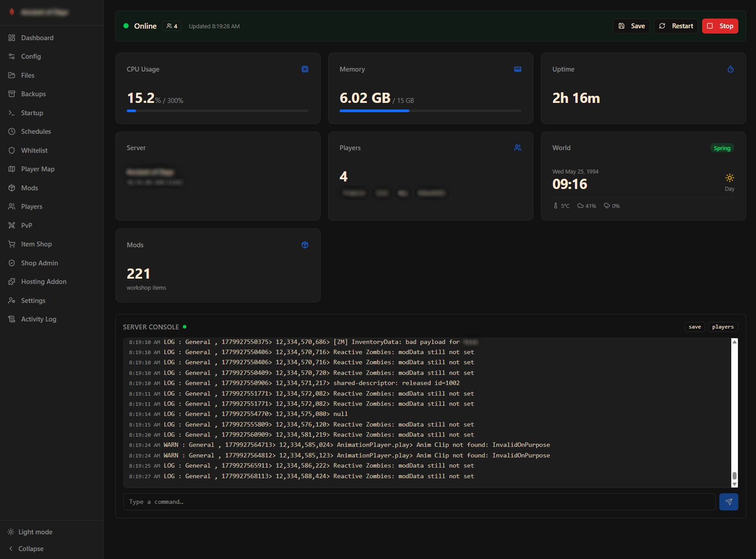Click the log line 'shared-descriptor: released id=1002'

pyautogui.click(x=294, y=383)
